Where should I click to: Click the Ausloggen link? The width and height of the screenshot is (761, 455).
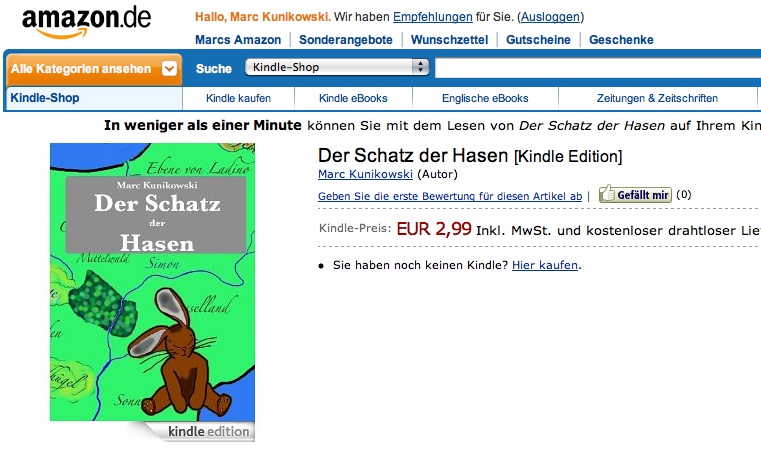click(x=550, y=17)
